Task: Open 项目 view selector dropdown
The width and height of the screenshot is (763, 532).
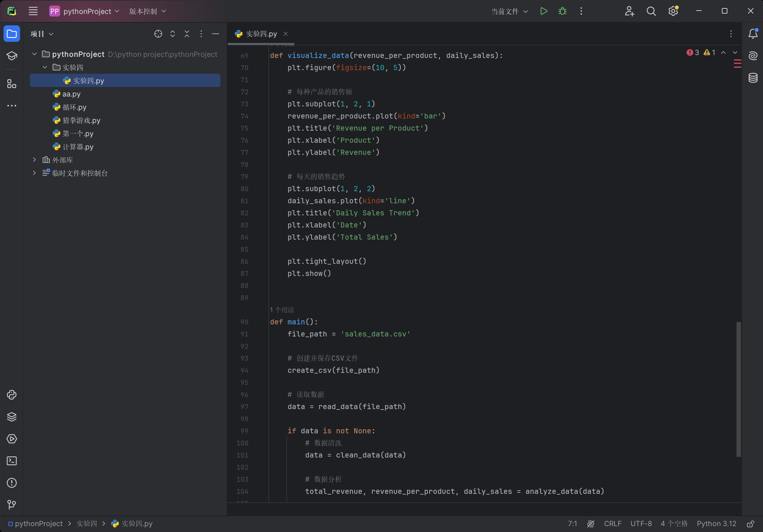Action: coord(42,34)
